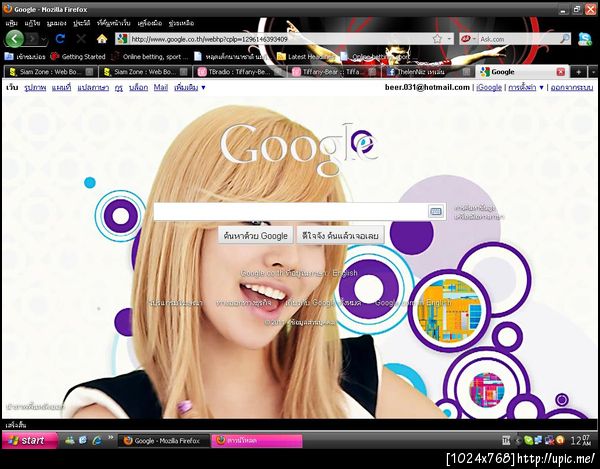This screenshot has height=469, width=600.
Task: Open the แฟ้ม (File) menu
Action: click(11, 23)
